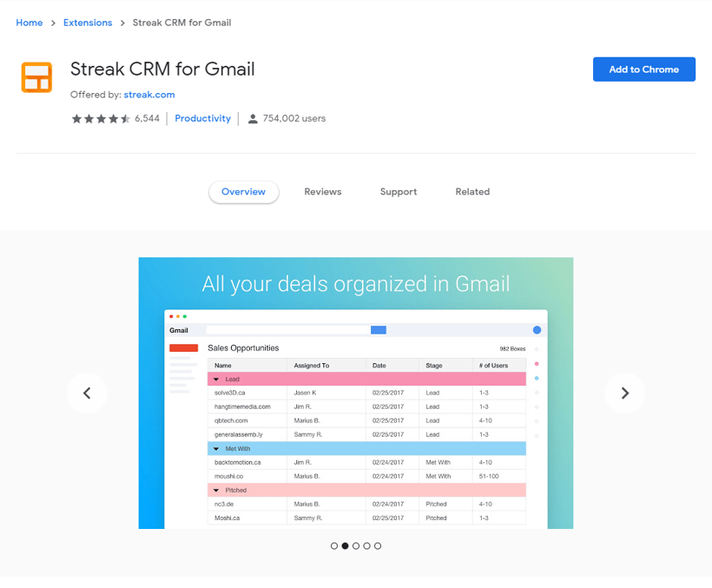The width and height of the screenshot is (712, 588).
Task: Select the fourth carousel dot indicator
Action: pyautogui.click(x=366, y=546)
